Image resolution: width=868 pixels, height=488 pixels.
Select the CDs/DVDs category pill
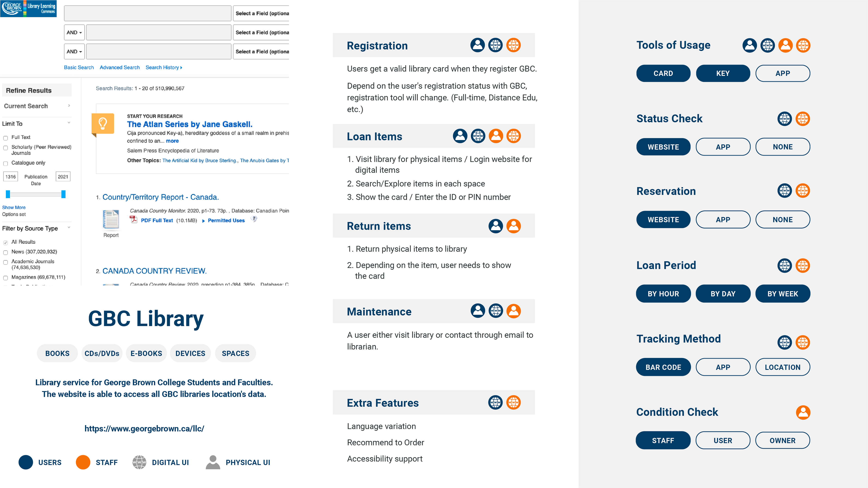click(102, 353)
